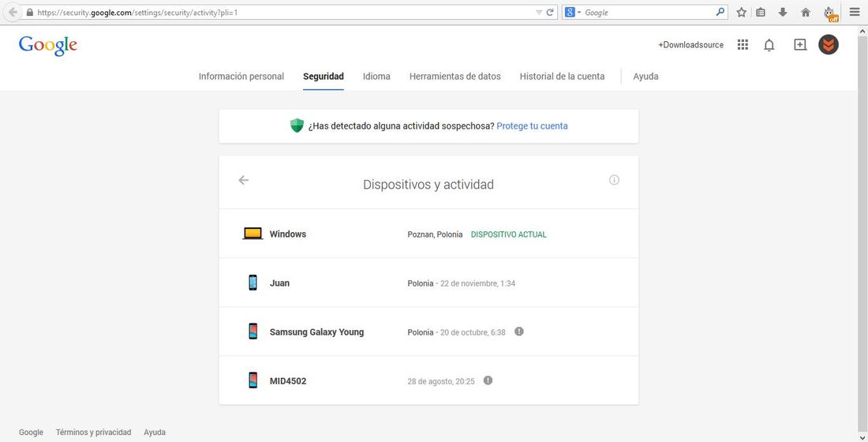Open the Juan device entry
This screenshot has height=442, width=868.
(428, 283)
